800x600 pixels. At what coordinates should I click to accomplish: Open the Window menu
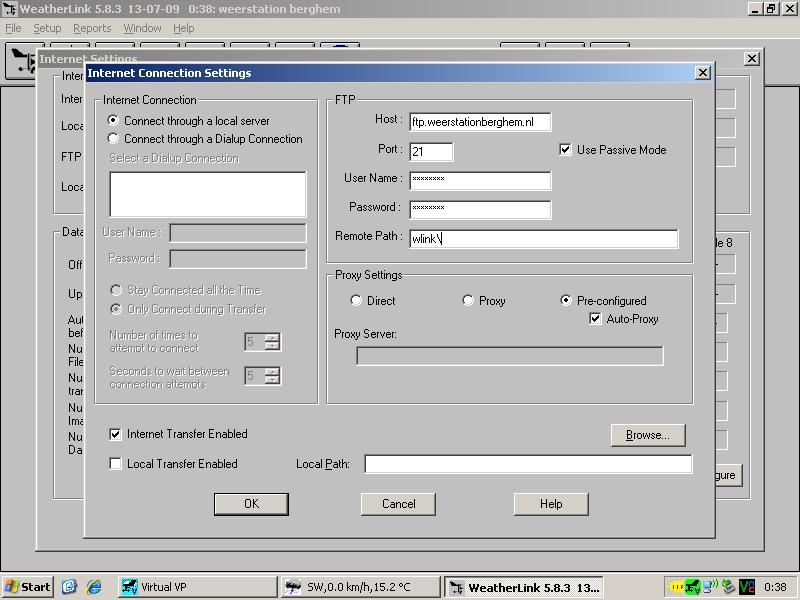click(142, 28)
